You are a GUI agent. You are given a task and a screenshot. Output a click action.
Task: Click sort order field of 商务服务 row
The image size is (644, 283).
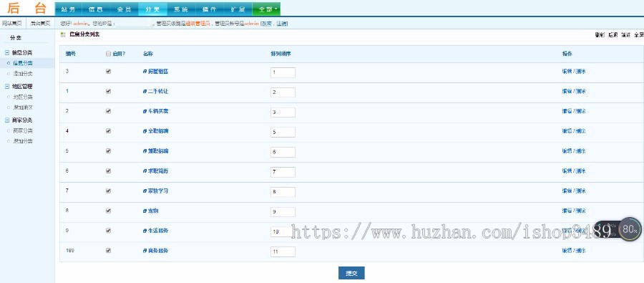click(x=283, y=251)
